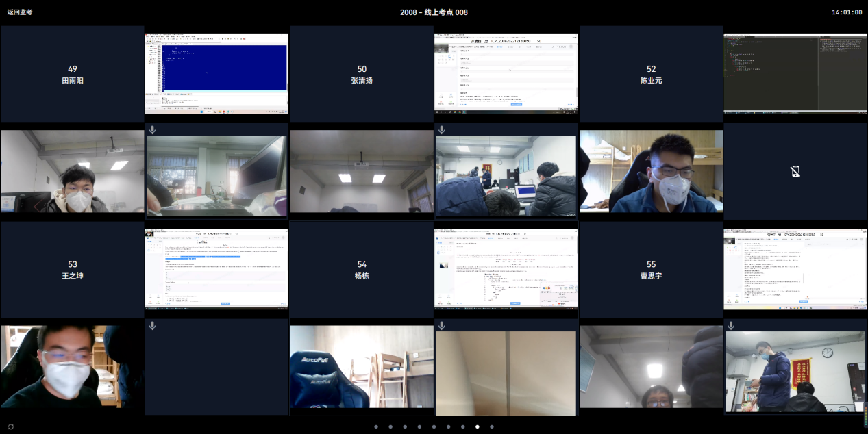Open 田雨阳's blue terminal screen share
868x434 pixels.
[x=216, y=73]
